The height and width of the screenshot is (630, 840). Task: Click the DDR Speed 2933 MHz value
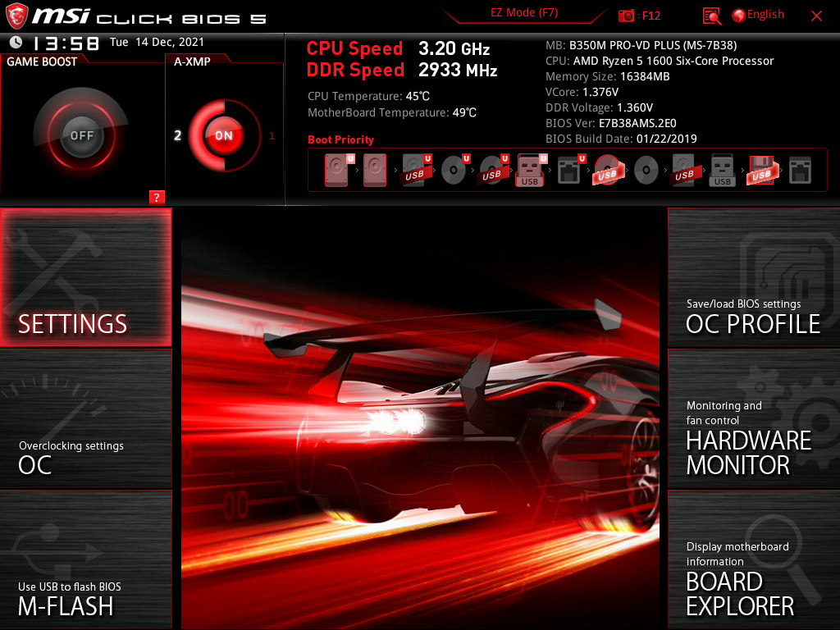pos(458,71)
